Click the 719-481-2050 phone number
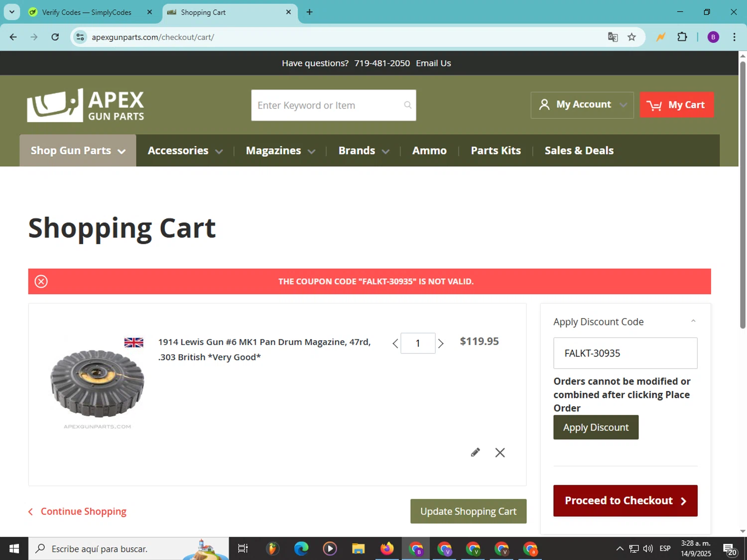747x560 pixels. coord(382,63)
